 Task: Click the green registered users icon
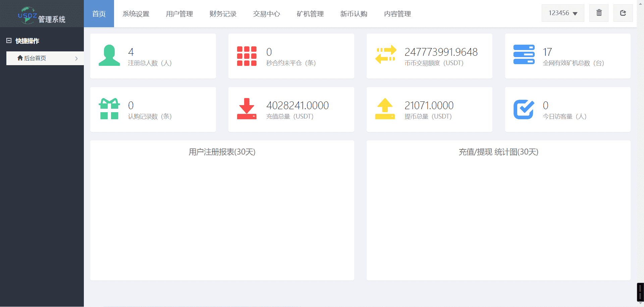(x=109, y=55)
